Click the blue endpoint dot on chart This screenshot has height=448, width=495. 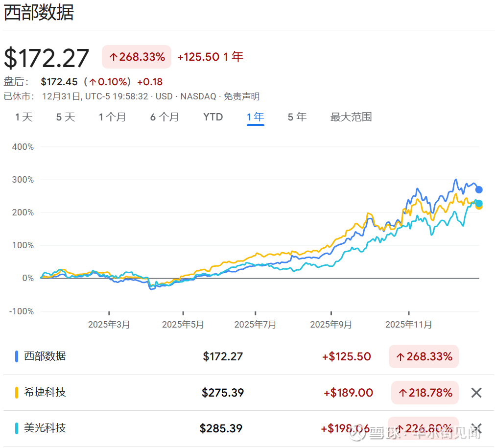479,189
